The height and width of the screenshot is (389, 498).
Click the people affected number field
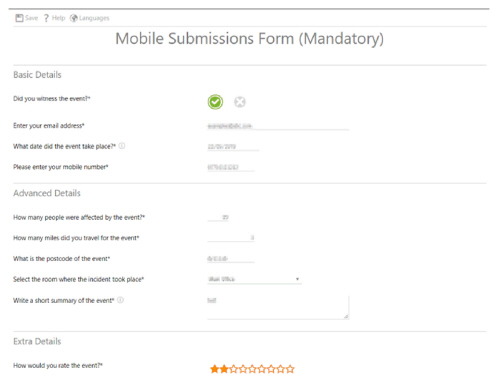pyautogui.click(x=218, y=217)
